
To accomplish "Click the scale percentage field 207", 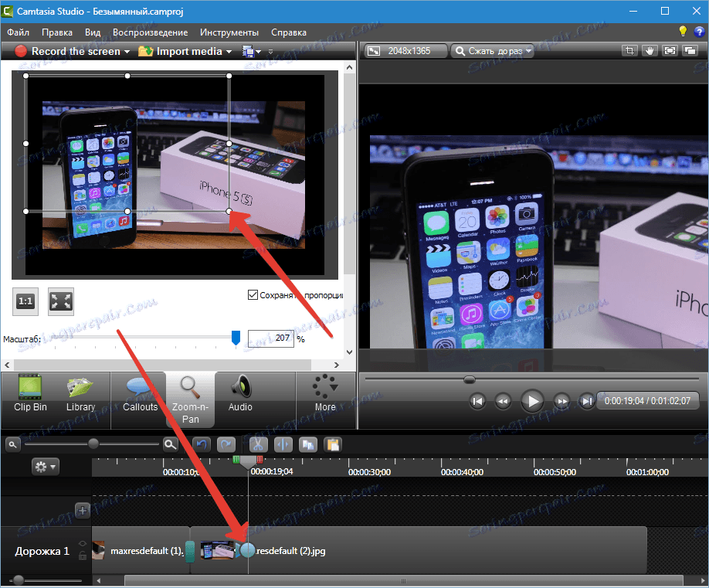I will [x=271, y=338].
